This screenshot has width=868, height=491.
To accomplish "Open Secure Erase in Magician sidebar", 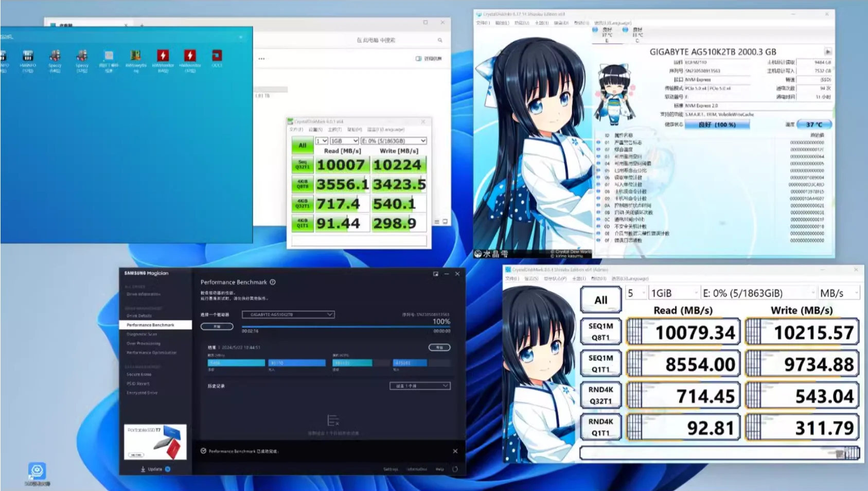I will (x=139, y=374).
